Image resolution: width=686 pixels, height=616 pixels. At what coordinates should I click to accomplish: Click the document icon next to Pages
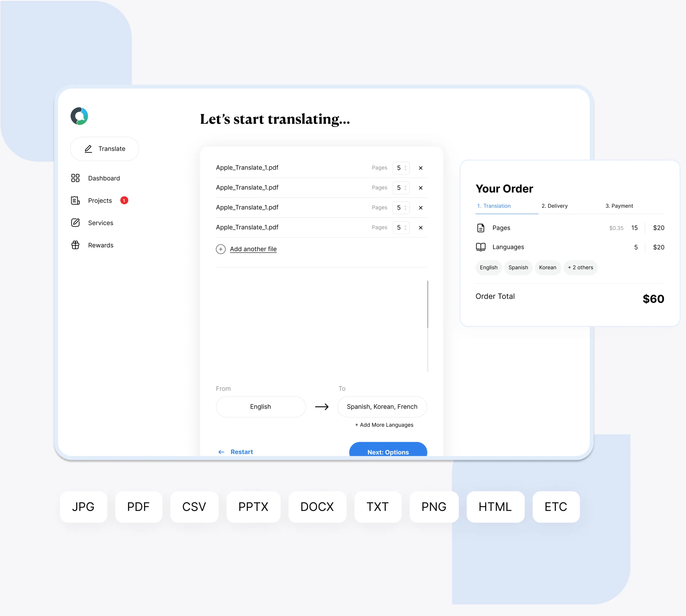[481, 228]
